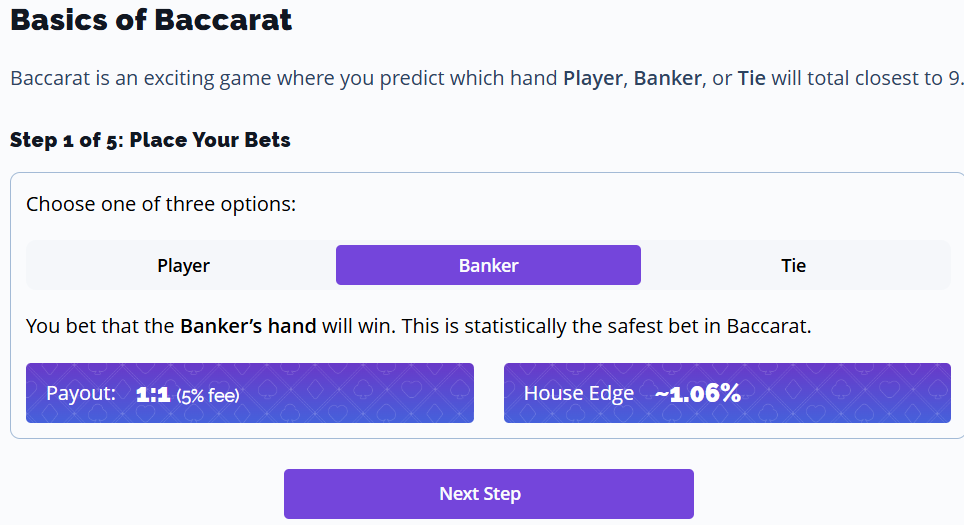Click the Next Step button
964x525 pixels.
[488, 494]
